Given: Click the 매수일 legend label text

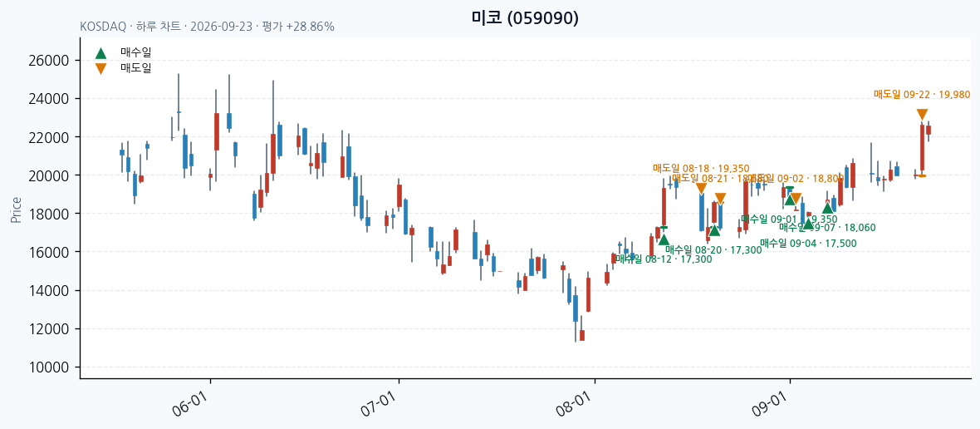Looking at the screenshot, I should tap(135, 52).
